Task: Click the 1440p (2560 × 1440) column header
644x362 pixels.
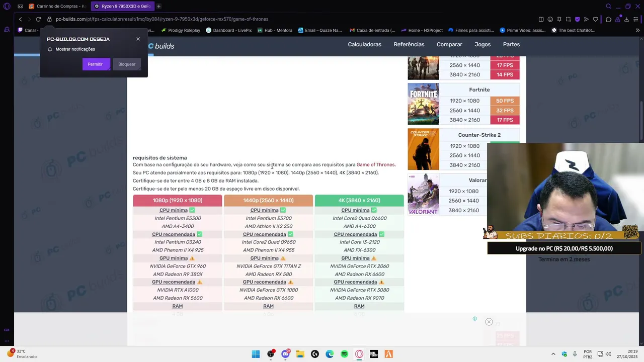Action: [x=268, y=201]
